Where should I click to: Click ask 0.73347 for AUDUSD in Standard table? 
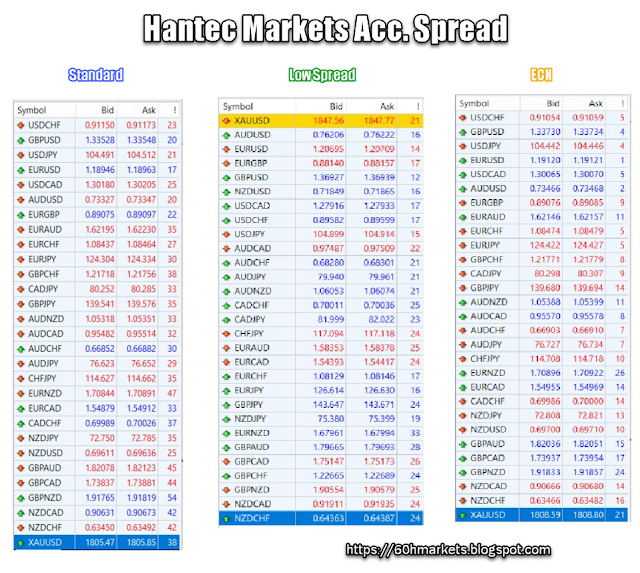pos(141,200)
